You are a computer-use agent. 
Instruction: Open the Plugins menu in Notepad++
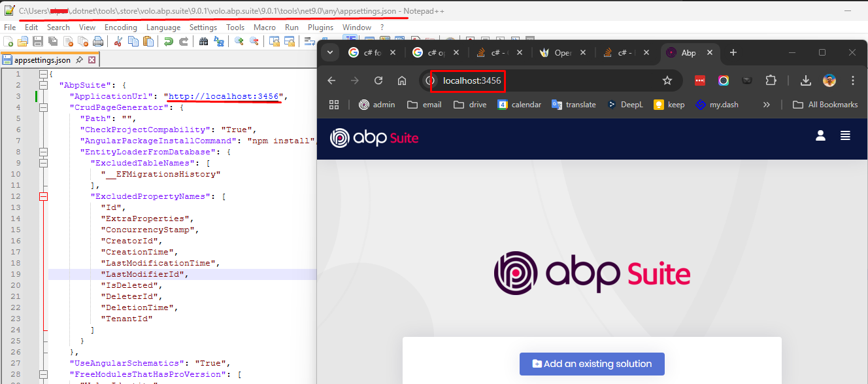coord(320,27)
